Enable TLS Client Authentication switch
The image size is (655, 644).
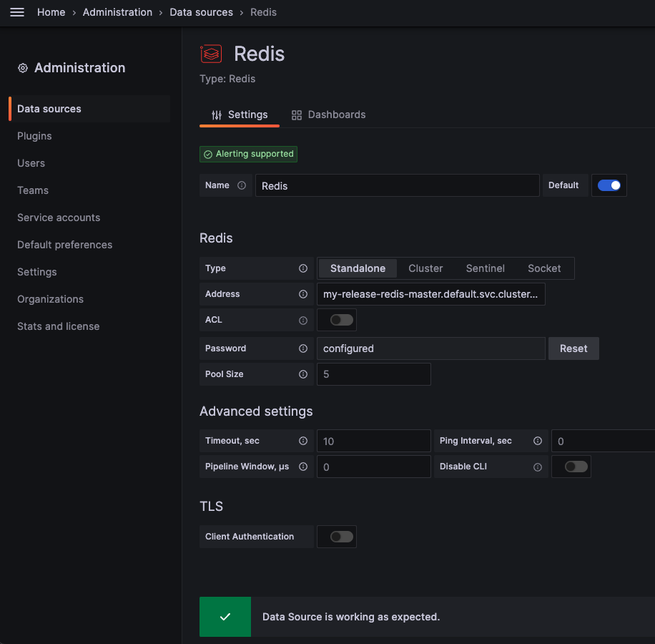pyautogui.click(x=341, y=537)
